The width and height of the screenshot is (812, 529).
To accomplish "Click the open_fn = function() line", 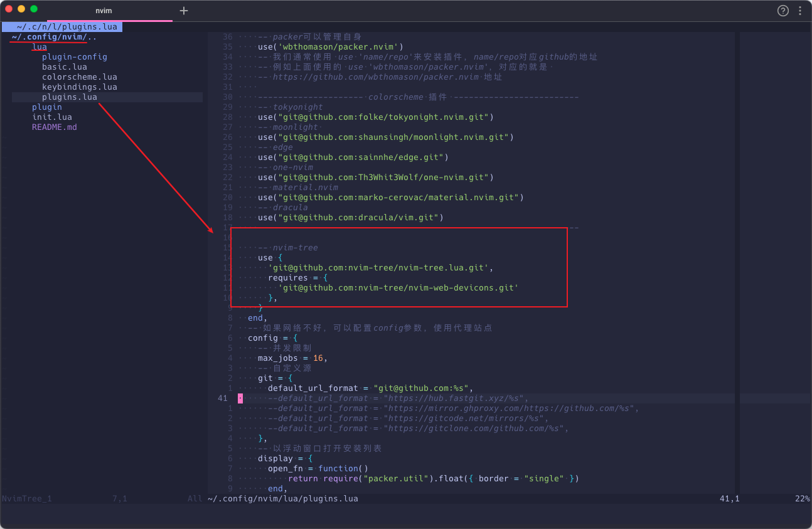I will coord(318,469).
